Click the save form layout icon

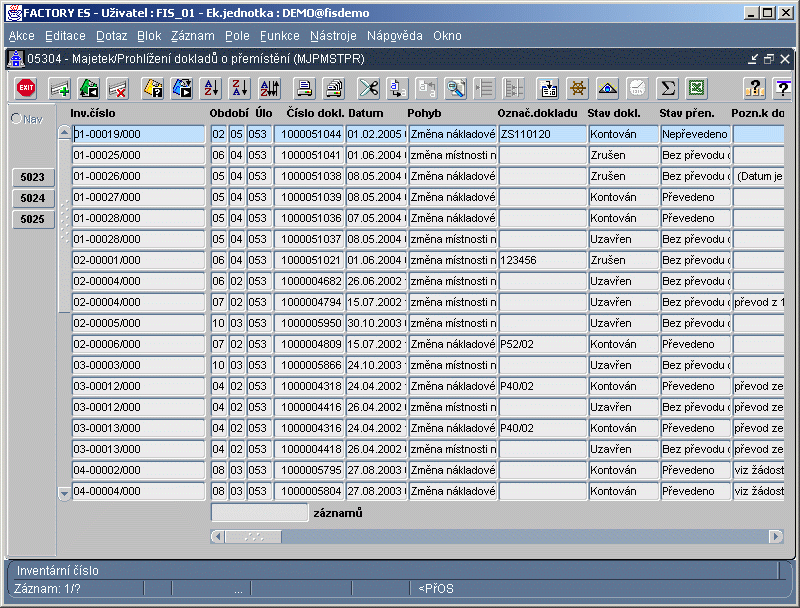pyautogui.click(x=548, y=88)
